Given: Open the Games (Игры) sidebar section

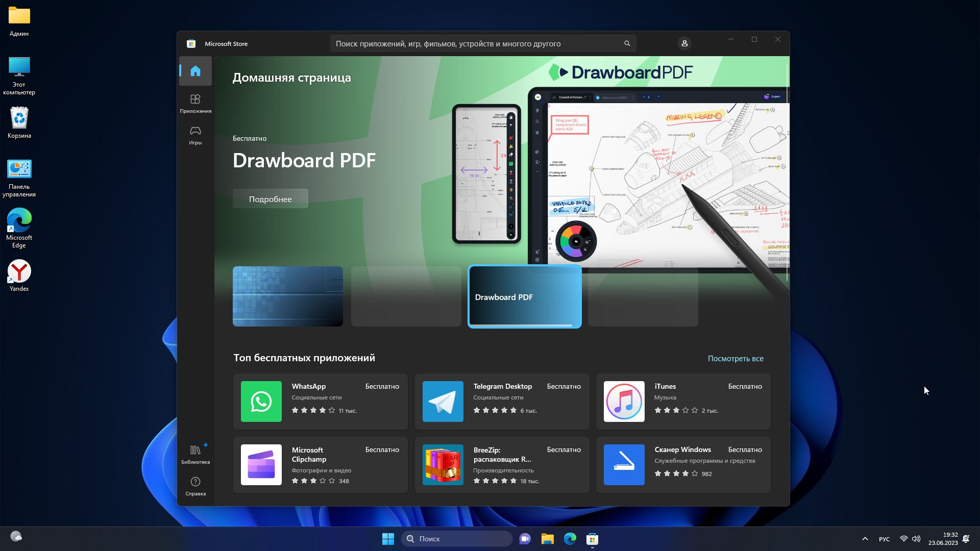Looking at the screenshot, I should coord(195,135).
